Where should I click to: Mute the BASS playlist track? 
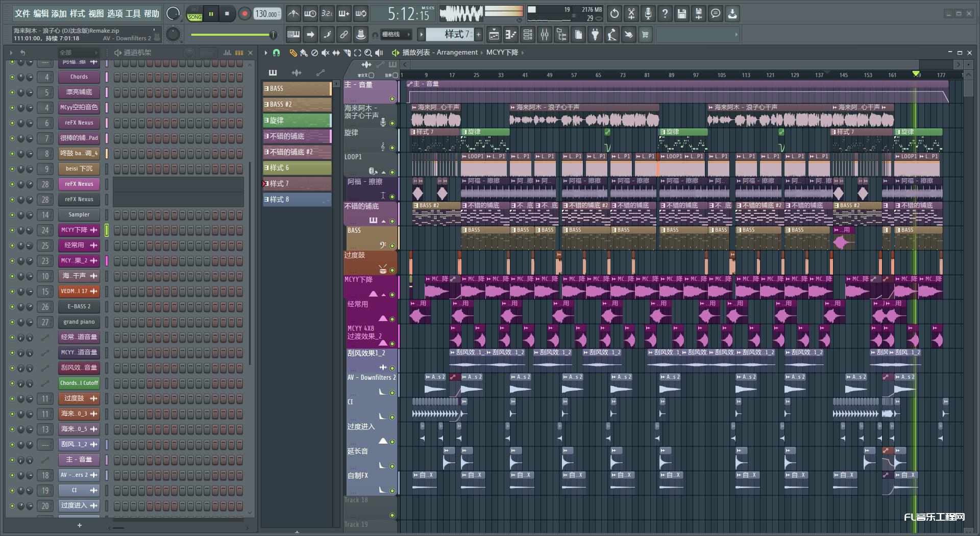[392, 246]
